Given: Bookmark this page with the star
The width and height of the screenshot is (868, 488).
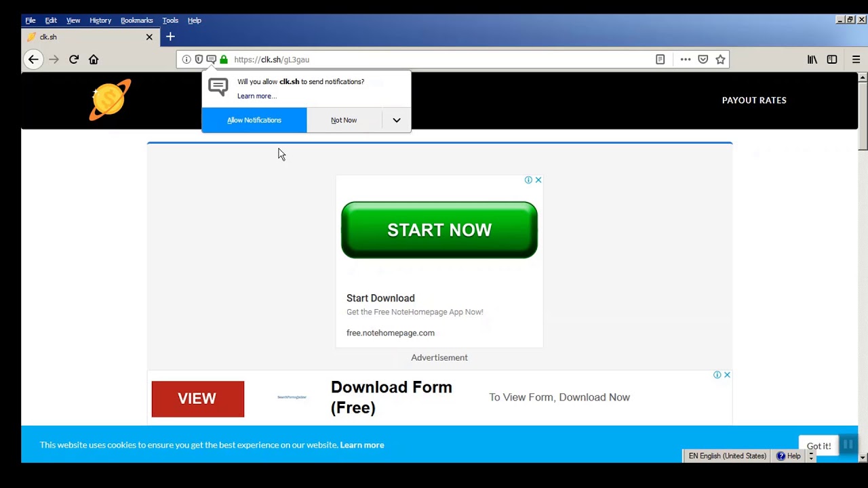Looking at the screenshot, I should click(x=720, y=60).
